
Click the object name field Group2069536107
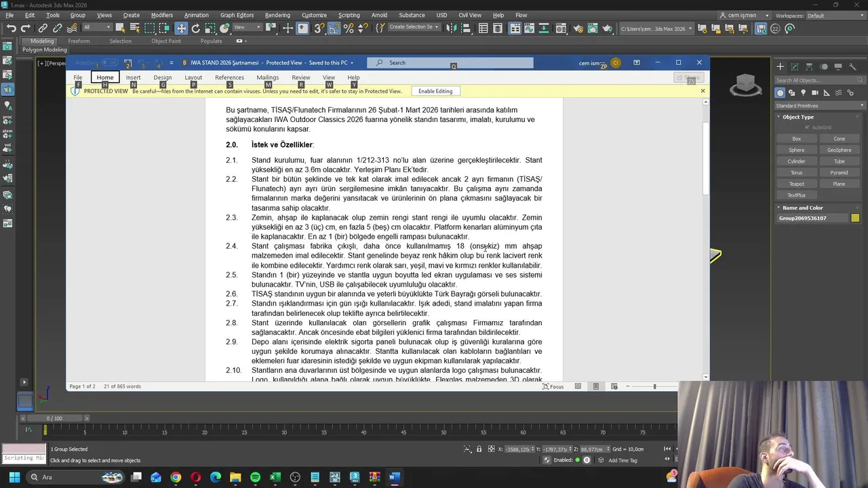[812, 218]
